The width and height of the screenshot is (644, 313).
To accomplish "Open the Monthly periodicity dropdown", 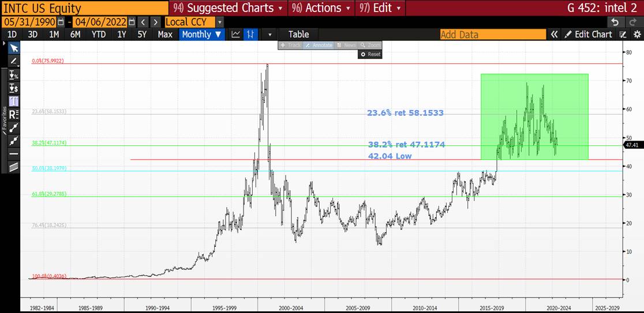I will [x=201, y=35].
